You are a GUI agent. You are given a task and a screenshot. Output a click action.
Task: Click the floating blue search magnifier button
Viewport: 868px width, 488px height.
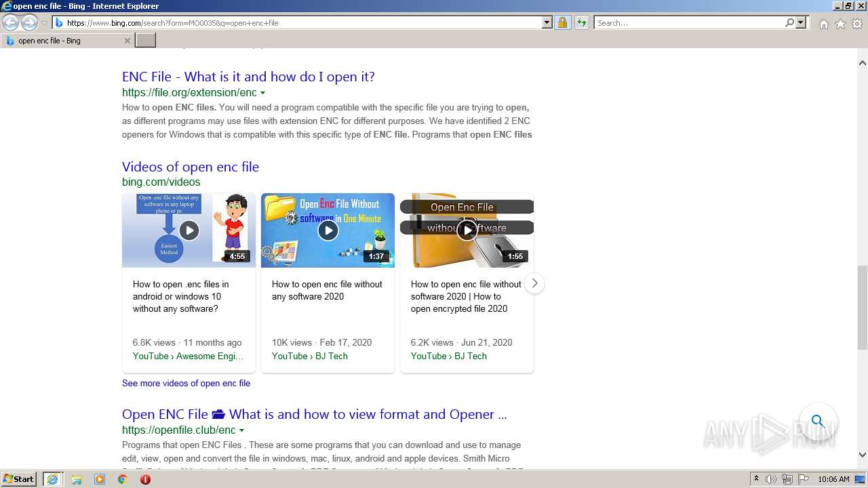(x=818, y=422)
